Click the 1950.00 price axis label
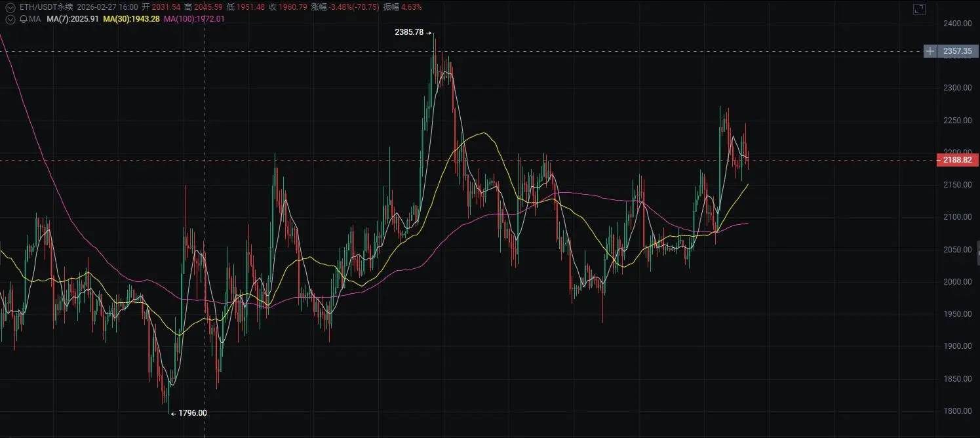This screenshot has height=438, width=980. (x=957, y=314)
